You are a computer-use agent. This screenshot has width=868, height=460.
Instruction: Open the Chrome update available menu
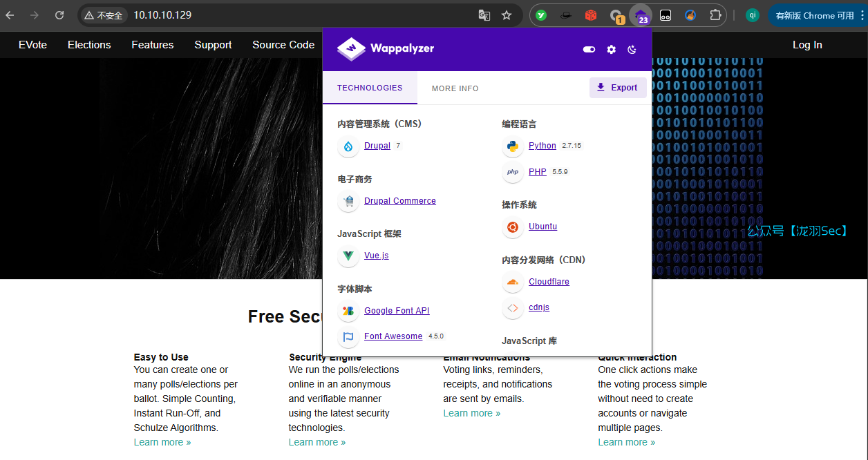pyautogui.click(x=815, y=15)
